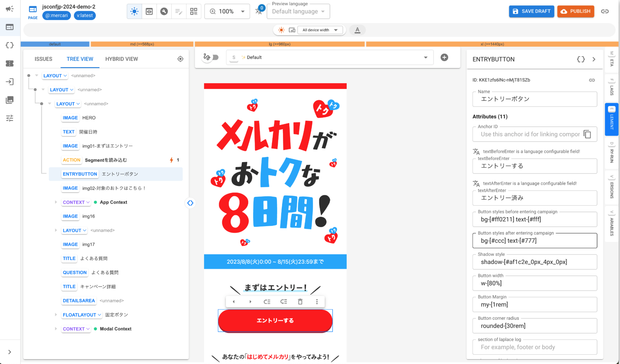Click the Button width input field

535,283
